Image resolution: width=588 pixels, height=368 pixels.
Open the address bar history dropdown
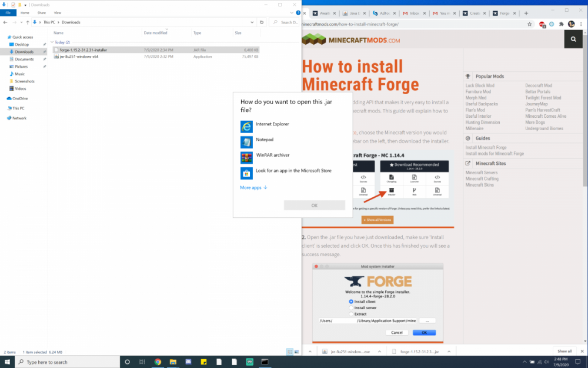click(253, 22)
